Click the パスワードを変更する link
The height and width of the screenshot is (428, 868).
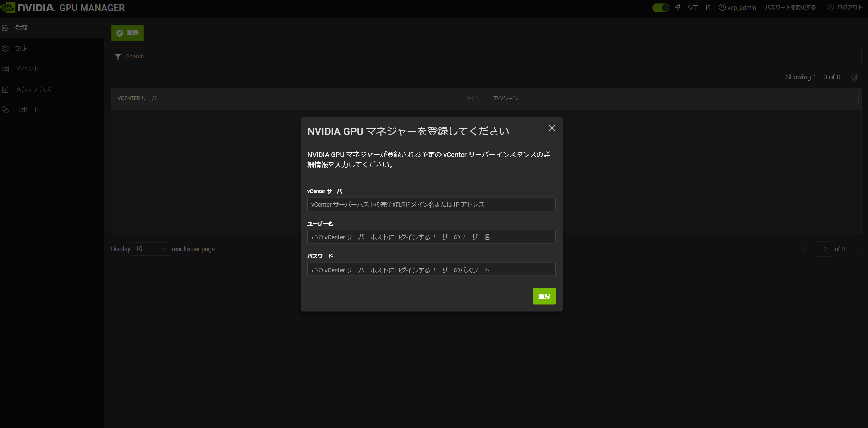[x=790, y=8]
